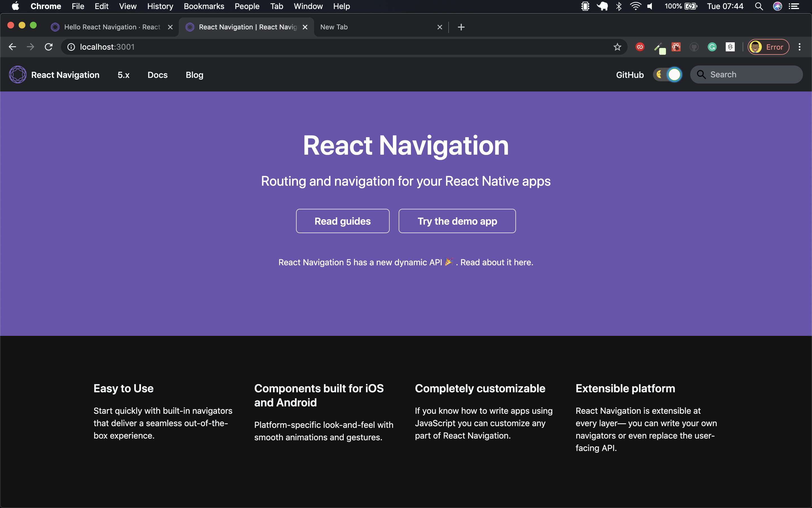The width and height of the screenshot is (812, 508).
Task: Go back with browser back arrow
Action: click(x=12, y=47)
